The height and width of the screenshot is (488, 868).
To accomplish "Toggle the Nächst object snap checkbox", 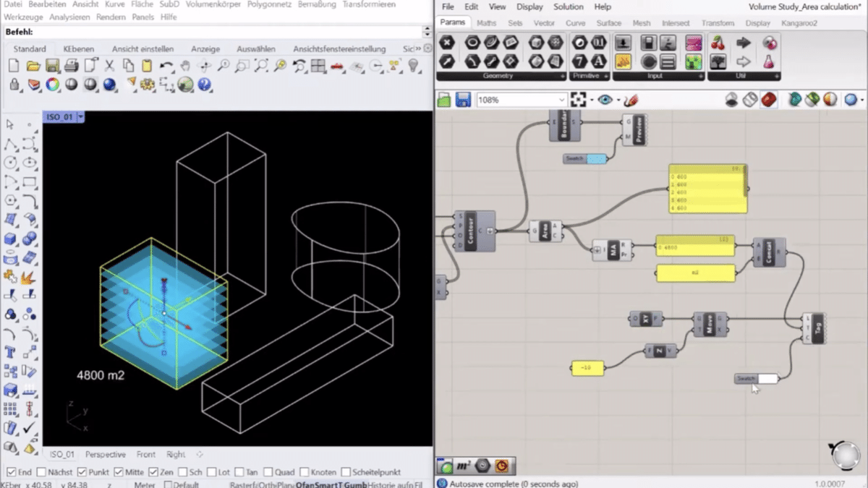I will click(41, 472).
